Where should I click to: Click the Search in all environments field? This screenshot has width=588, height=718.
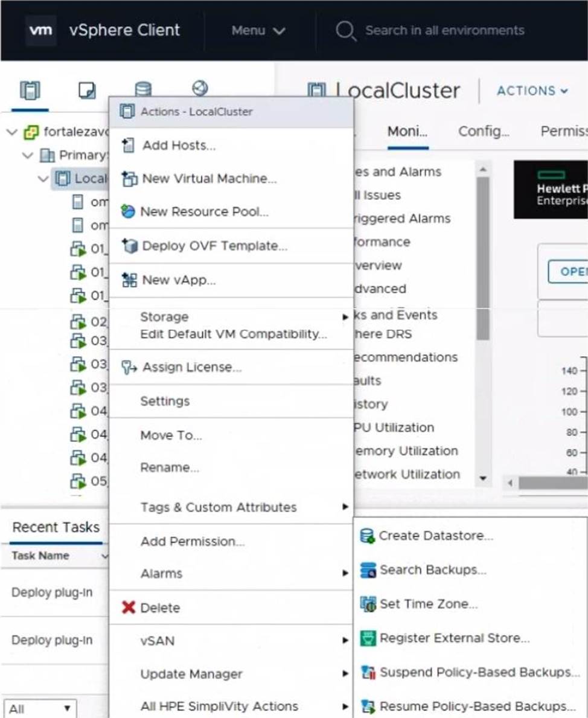(x=444, y=31)
